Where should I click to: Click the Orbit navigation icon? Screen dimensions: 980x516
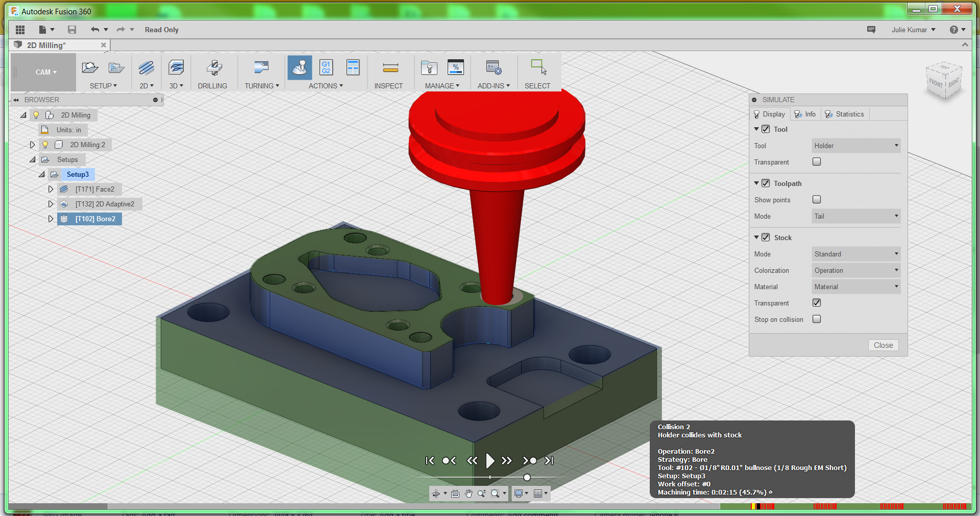436,494
